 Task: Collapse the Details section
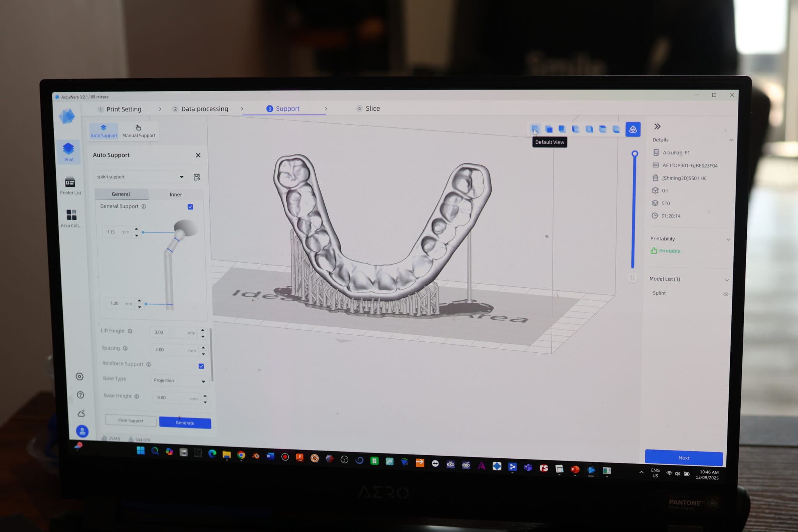(731, 140)
